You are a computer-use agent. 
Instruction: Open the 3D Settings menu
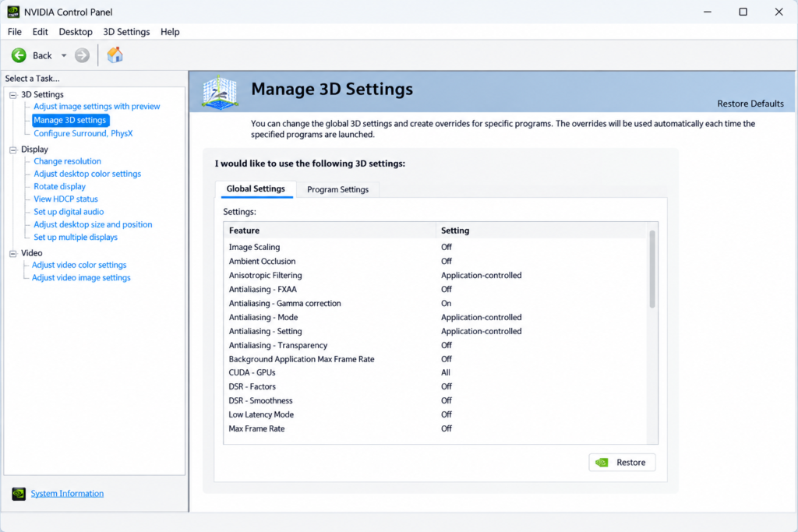click(x=126, y=31)
